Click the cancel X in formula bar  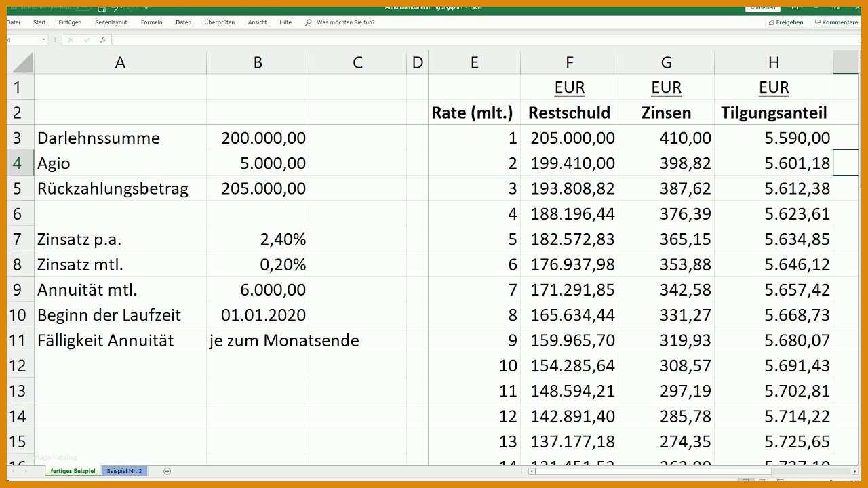point(70,40)
